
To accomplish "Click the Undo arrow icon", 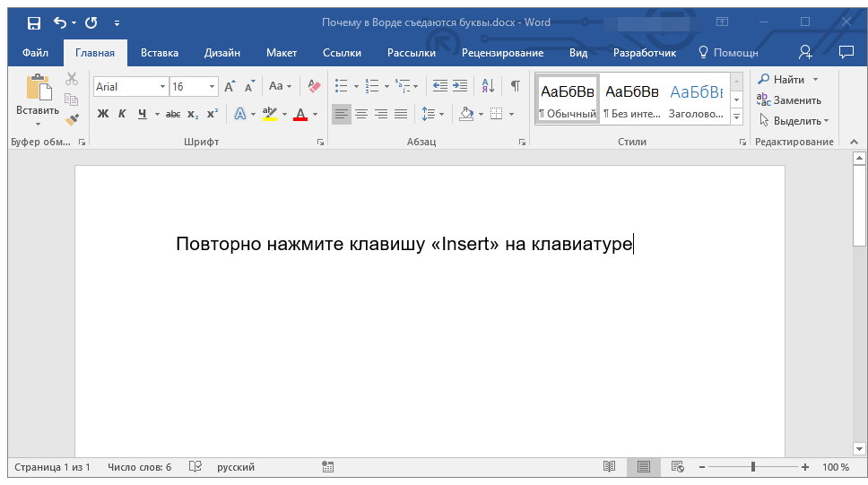I will (x=59, y=22).
